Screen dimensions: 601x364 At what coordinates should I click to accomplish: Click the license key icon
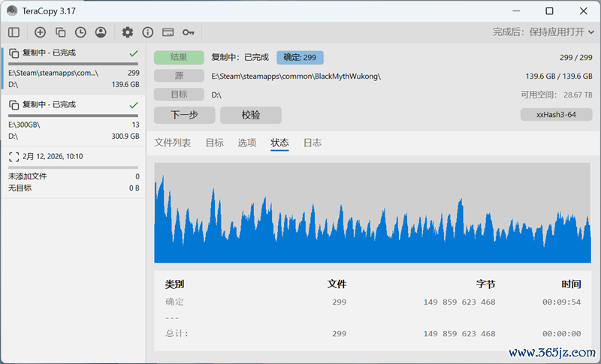point(189,32)
